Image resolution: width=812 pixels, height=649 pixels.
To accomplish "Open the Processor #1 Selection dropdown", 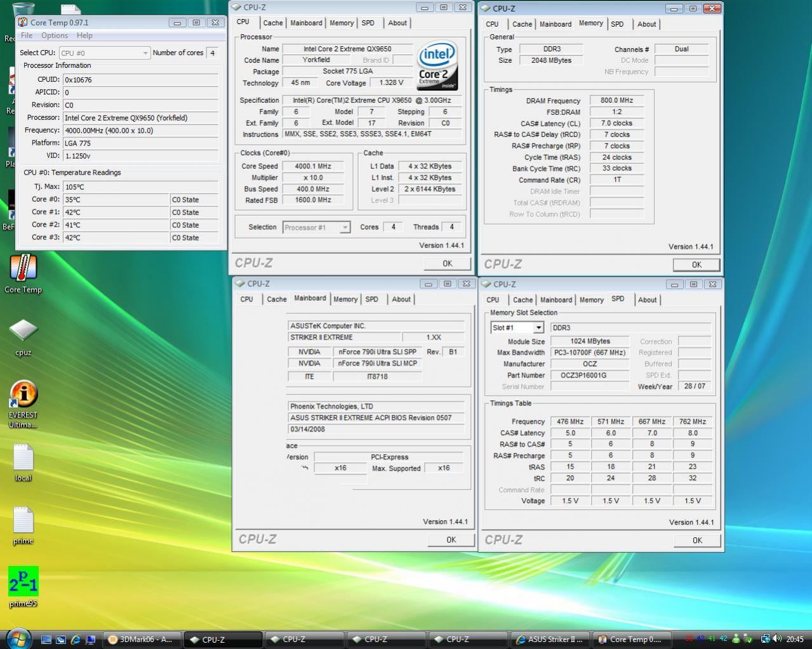I will pyautogui.click(x=316, y=227).
